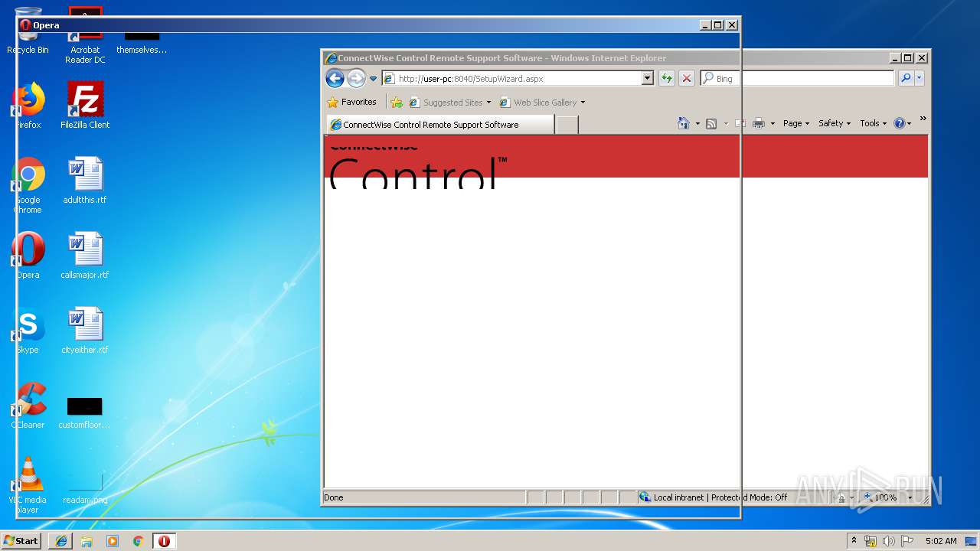Focus the address bar with SetupWizard.aspx URL
Viewport: 980px width, 551px height.
[511, 78]
